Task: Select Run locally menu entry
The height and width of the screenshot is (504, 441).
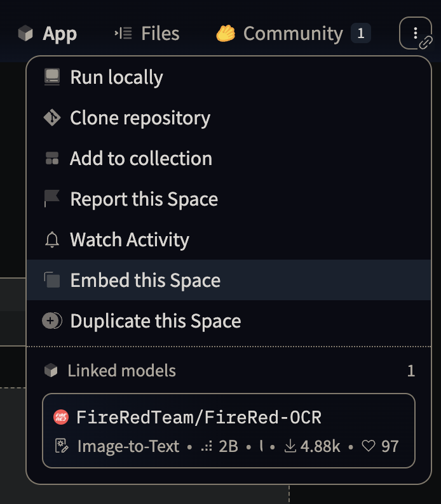Action: 116,77
